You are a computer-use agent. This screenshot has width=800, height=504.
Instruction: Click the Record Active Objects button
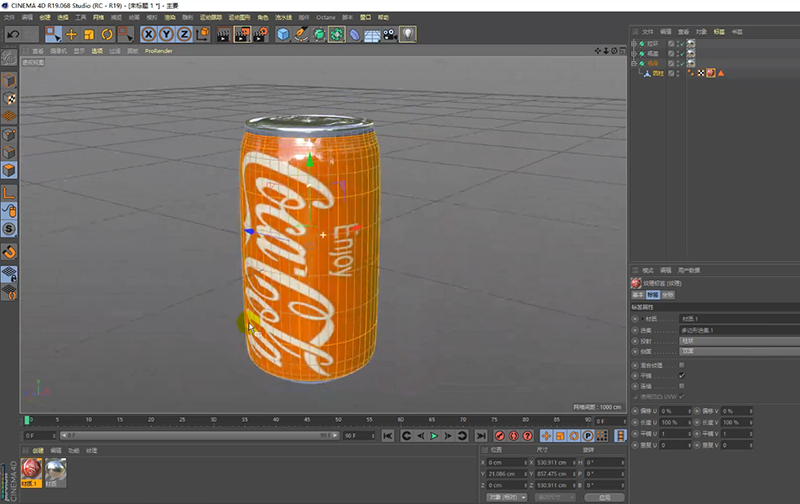500,436
